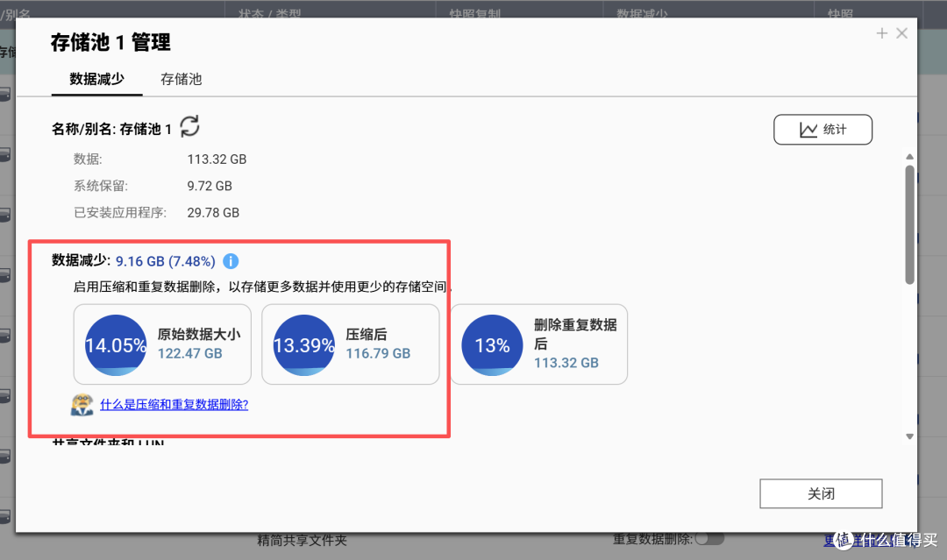Click the plus icon in dialog corner
947x560 pixels.
[x=882, y=33]
